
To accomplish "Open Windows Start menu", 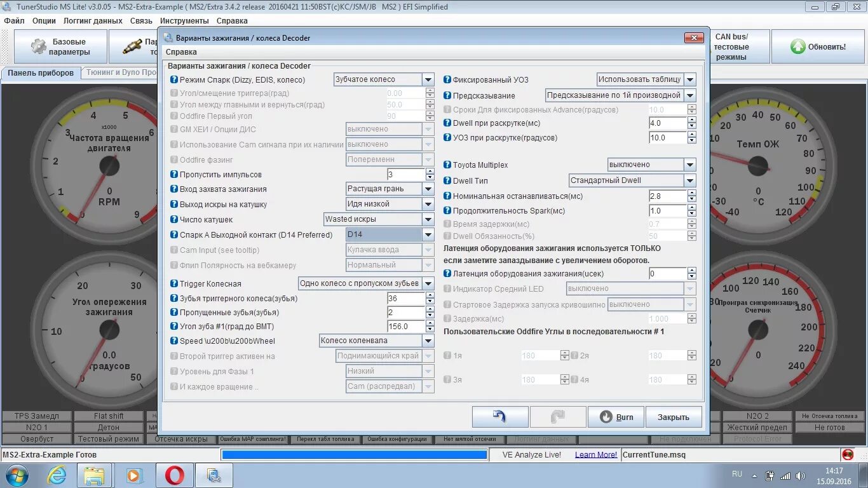I will 17,475.
